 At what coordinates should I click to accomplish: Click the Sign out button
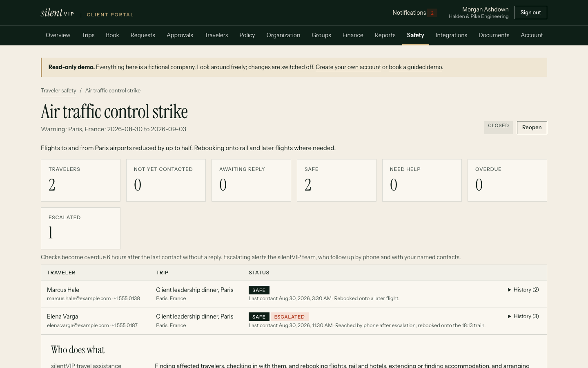(531, 13)
